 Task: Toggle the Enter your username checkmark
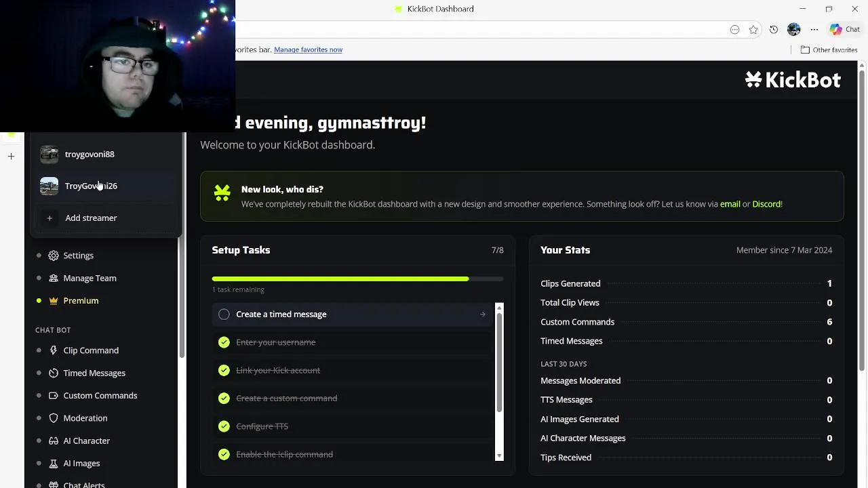point(224,342)
